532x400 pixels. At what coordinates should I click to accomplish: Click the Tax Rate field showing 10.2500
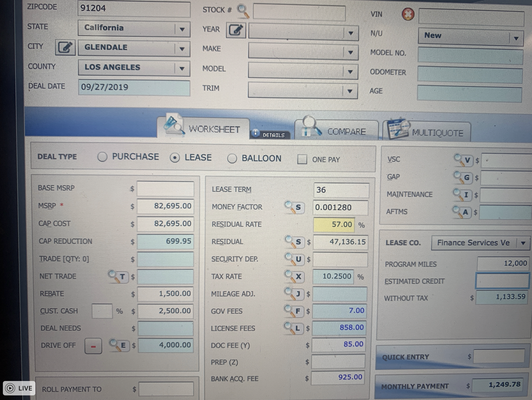333,277
